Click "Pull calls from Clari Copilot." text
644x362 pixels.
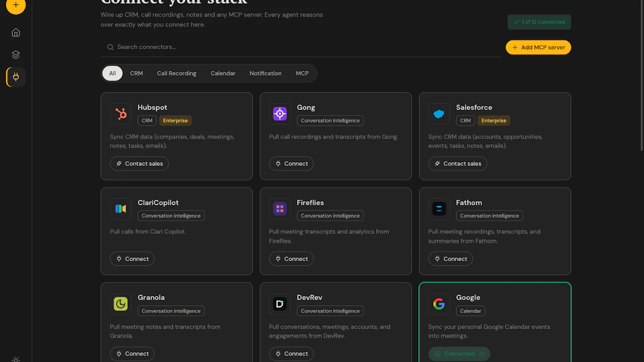click(x=148, y=232)
